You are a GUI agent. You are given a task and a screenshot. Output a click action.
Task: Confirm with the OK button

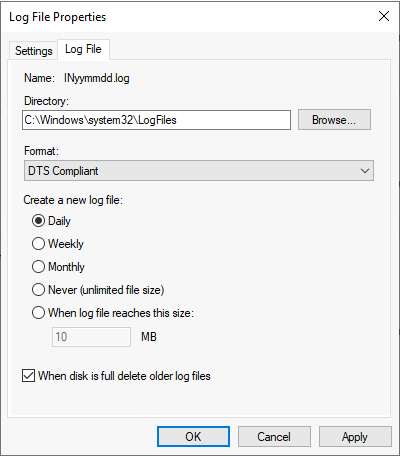(x=193, y=437)
